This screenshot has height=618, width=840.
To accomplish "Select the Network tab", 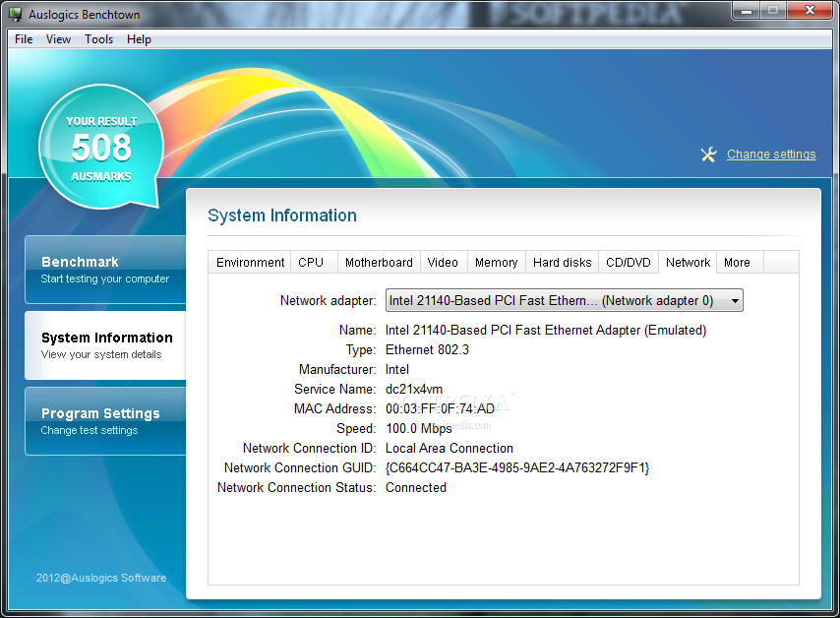I will coord(688,262).
